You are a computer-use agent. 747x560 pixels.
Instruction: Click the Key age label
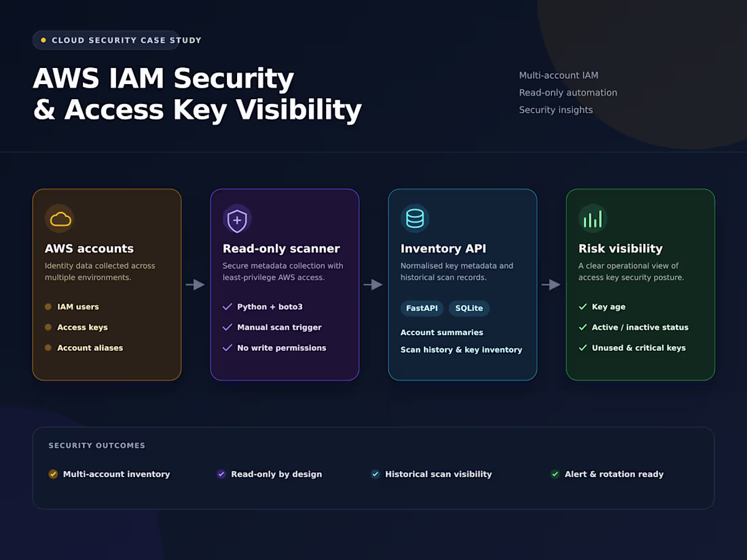click(x=608, y=307)
